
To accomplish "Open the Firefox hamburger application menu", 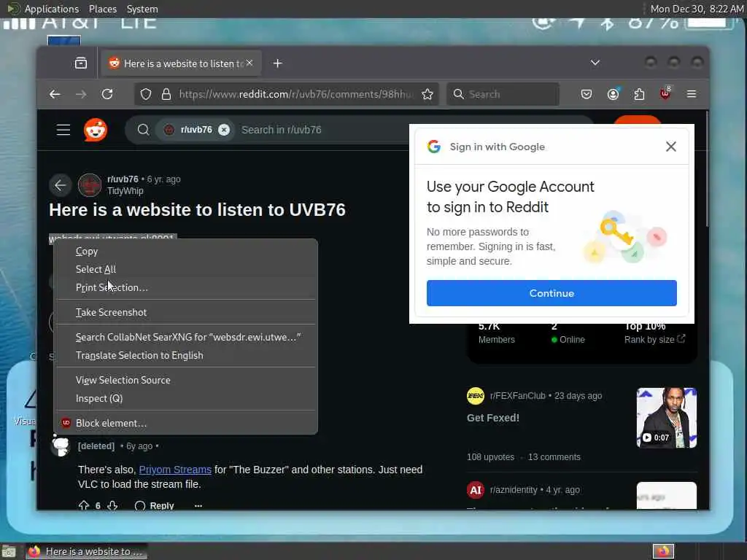I will [692, 94].
